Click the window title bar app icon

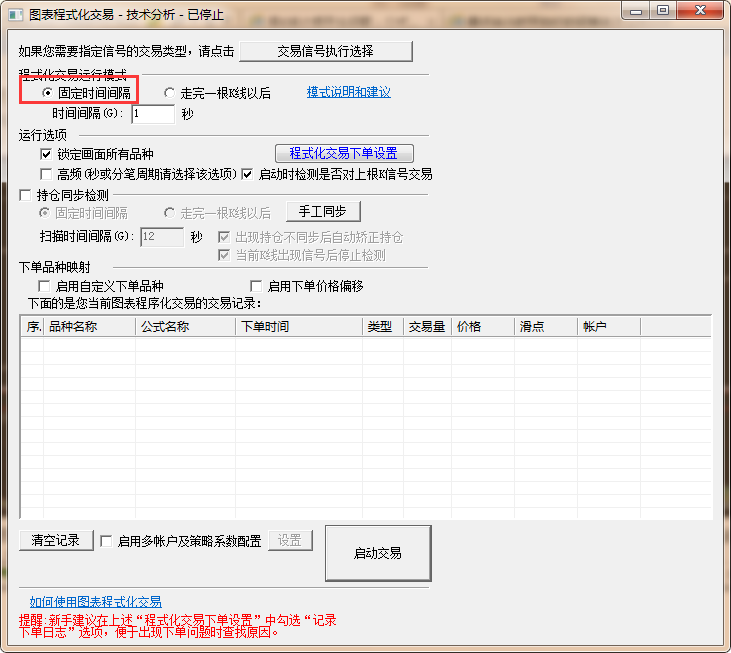click(15, 14)
